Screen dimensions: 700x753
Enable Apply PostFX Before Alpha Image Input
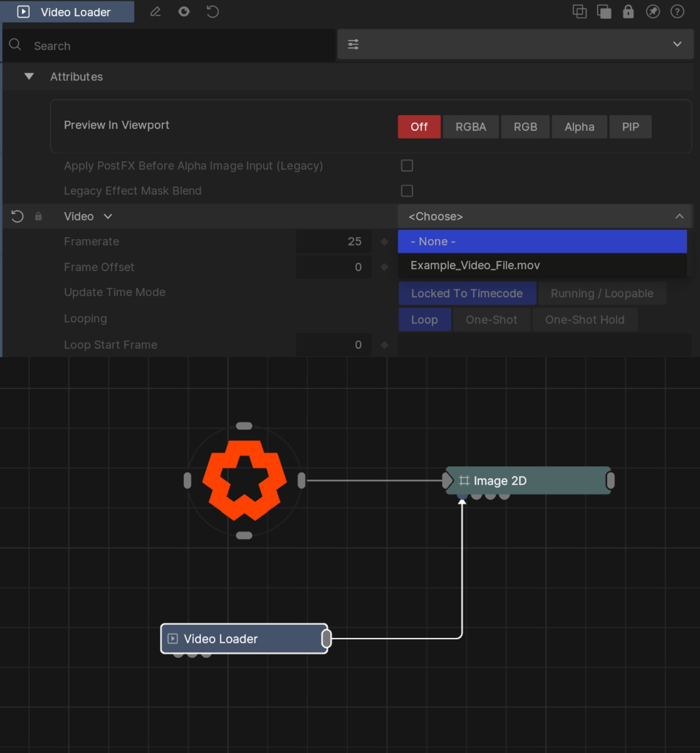pyautogui.click(x=407, y=166)
